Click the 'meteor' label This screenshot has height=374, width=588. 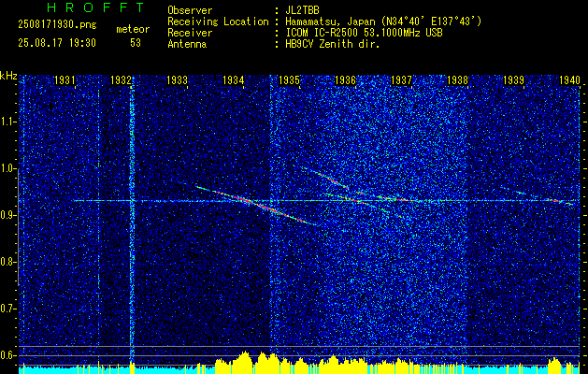(133, 29)
